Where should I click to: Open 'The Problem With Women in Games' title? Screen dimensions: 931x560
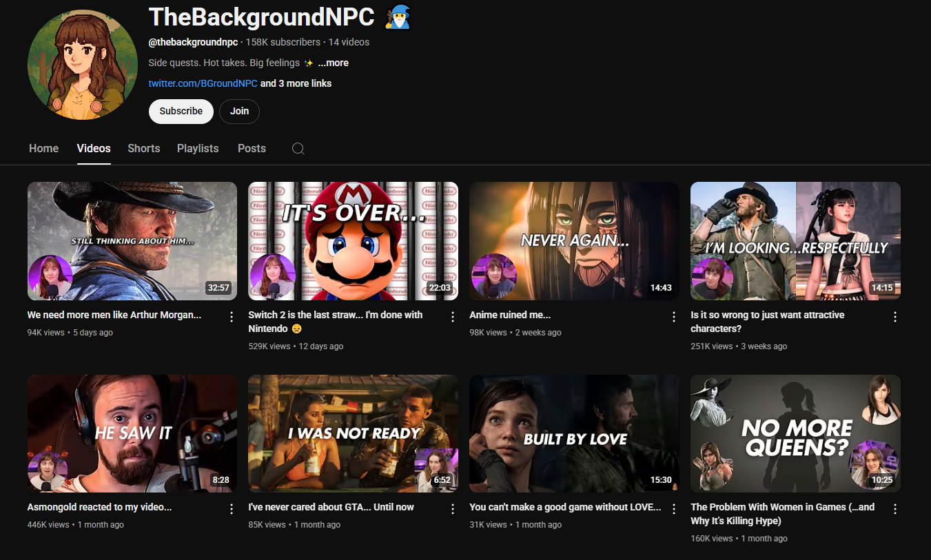(x=783, y=514)
